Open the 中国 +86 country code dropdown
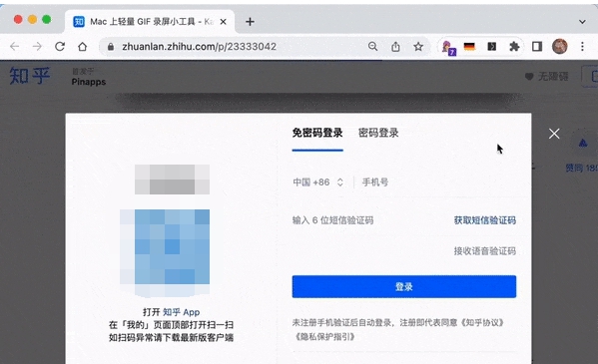 coord(318,182)
